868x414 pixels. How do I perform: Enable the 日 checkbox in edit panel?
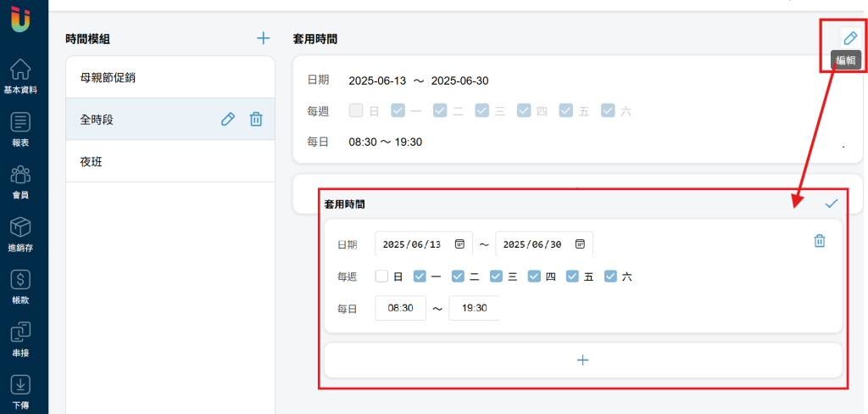click(x=381, y=276)
